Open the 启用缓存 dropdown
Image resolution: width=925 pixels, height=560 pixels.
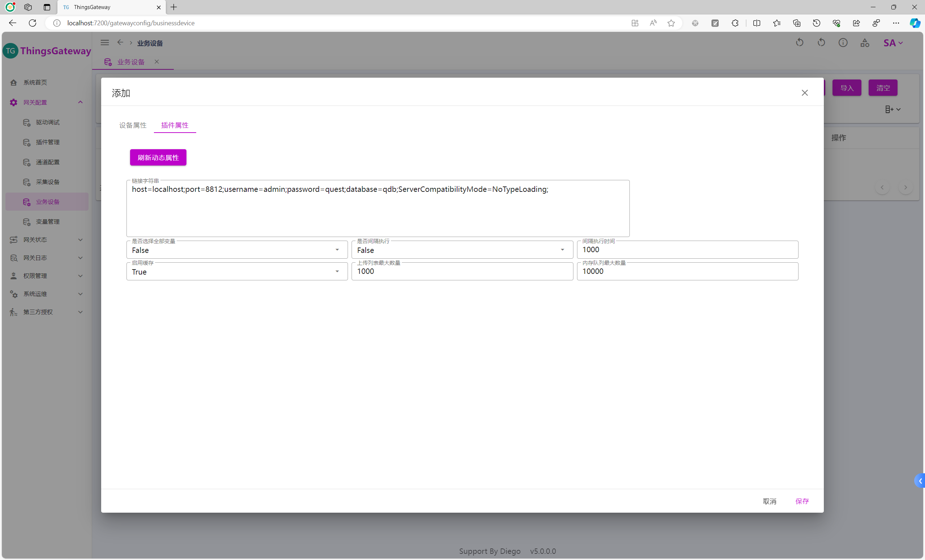point(237,272)
